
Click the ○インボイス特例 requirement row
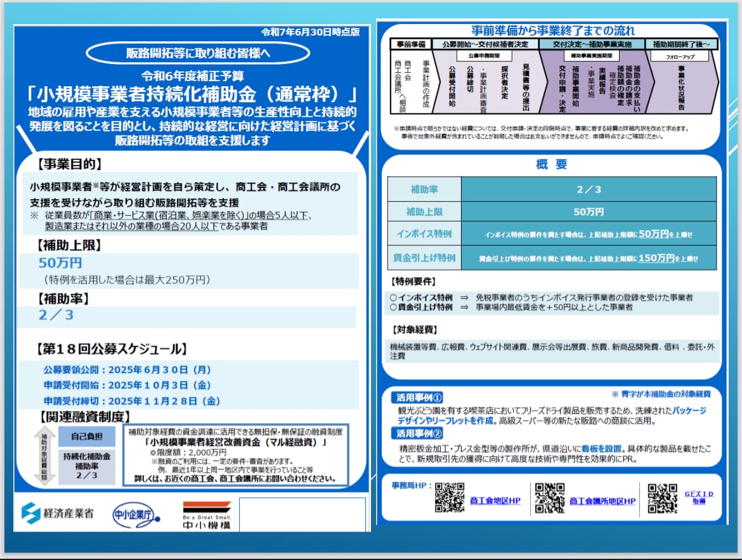[x=542, y=297]
